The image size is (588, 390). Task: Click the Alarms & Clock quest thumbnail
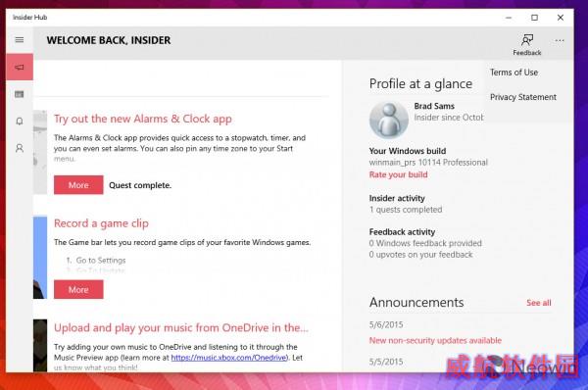40,152
